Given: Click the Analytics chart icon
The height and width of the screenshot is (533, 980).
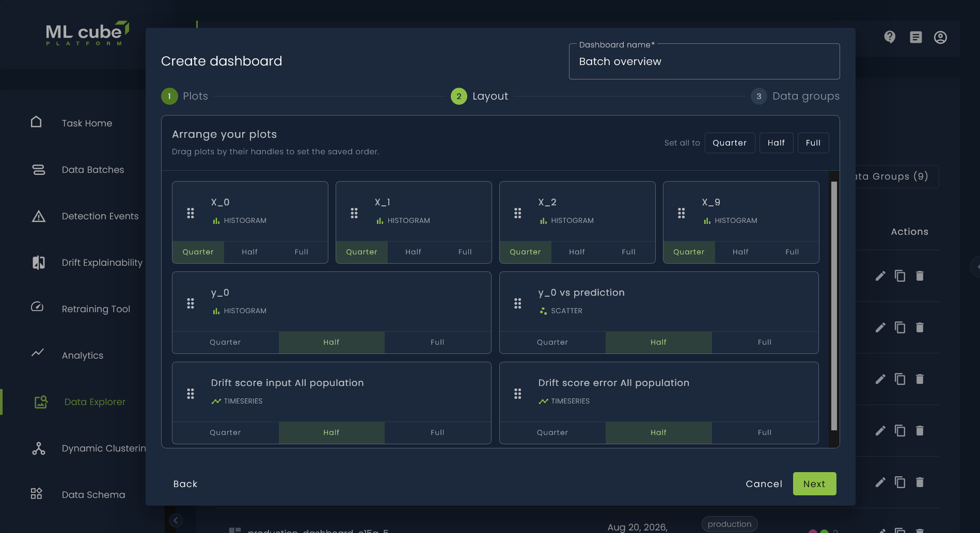Looking at the screenshot, I should 38,353.
